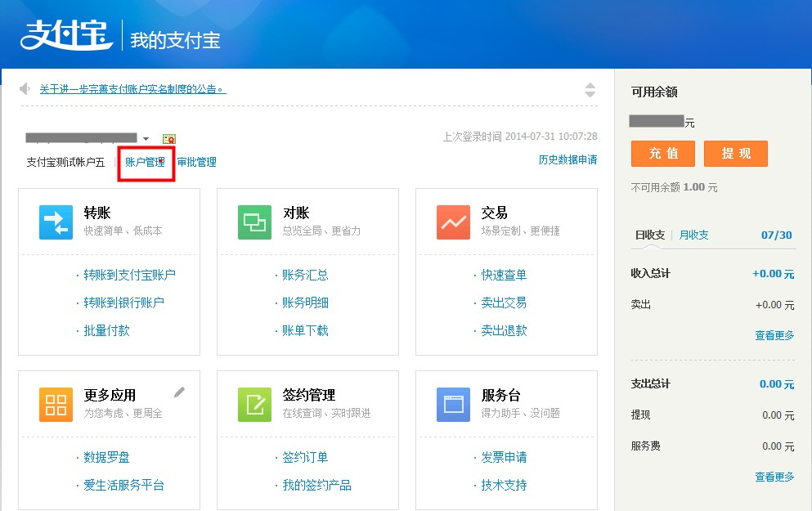The image size is (812, 511).
Task: Open the green 对账 reconciliation icon
Action: point(254,222)
